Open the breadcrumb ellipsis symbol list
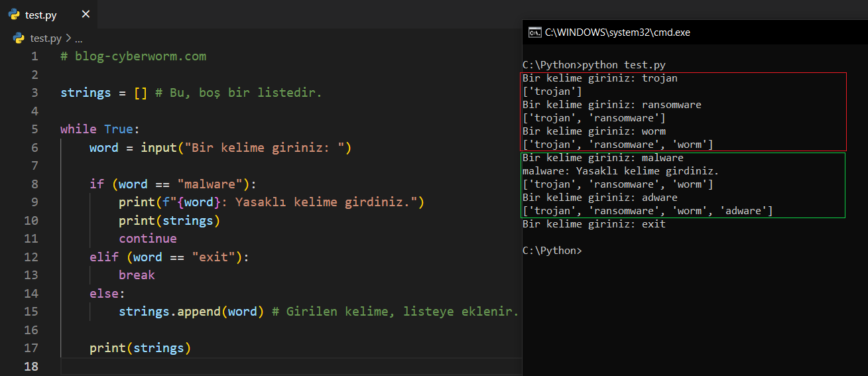 point(78,38)
